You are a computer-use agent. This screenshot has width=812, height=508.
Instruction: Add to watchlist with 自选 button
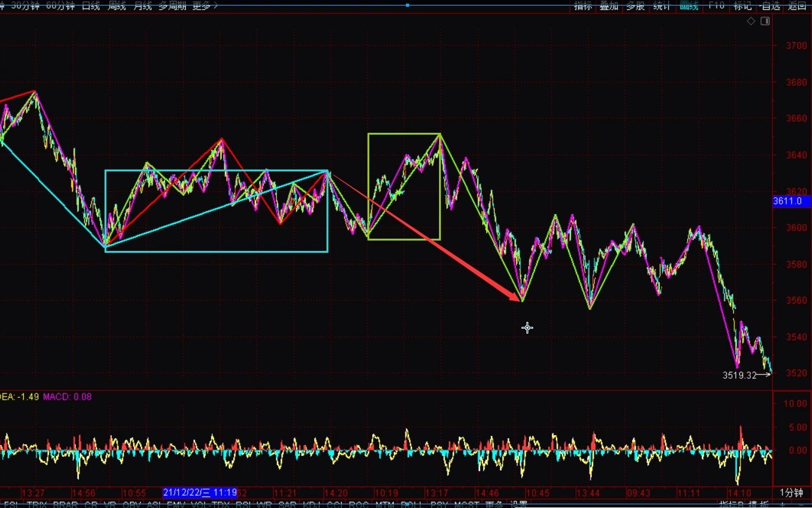[770, 6]
